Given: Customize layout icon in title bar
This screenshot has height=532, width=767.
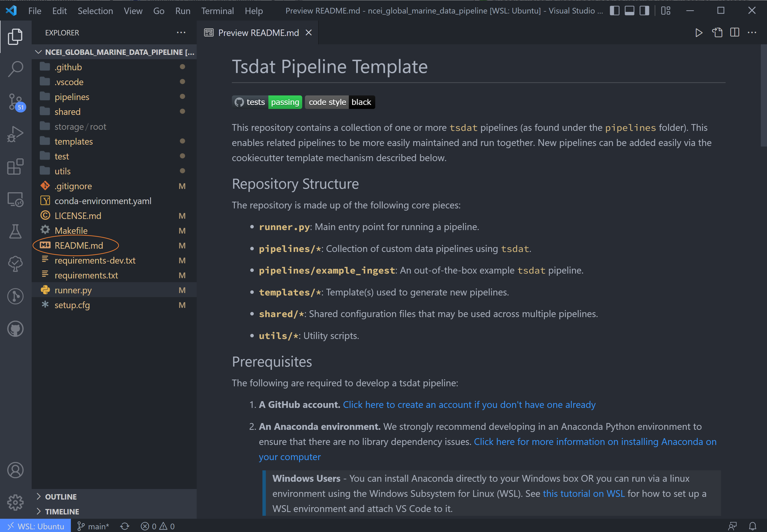Looking at the screenshot, I should point(666,11).
